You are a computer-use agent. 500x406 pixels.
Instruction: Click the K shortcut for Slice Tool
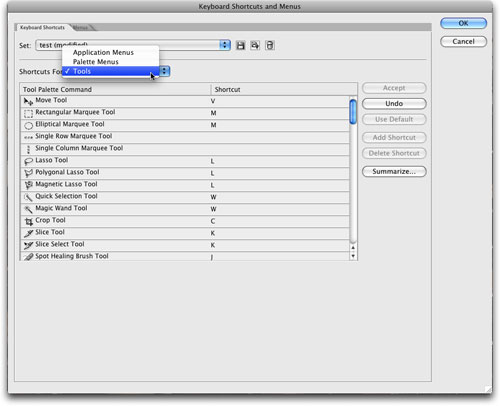213,233
